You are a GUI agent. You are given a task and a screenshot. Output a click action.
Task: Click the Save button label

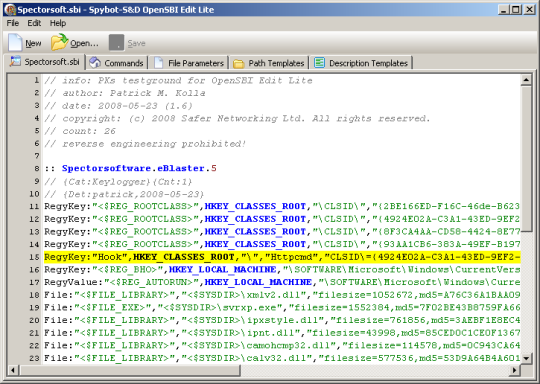pos(136,43)
